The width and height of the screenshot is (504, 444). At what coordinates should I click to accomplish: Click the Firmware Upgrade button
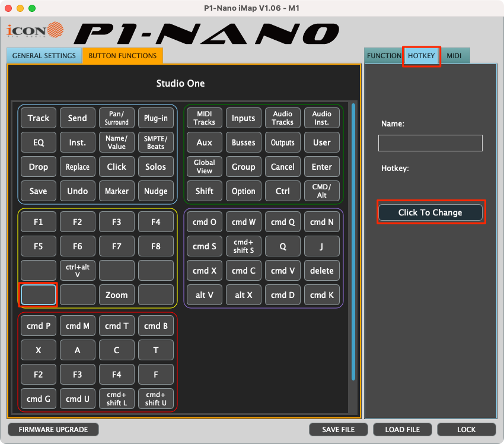pos(53,429)
